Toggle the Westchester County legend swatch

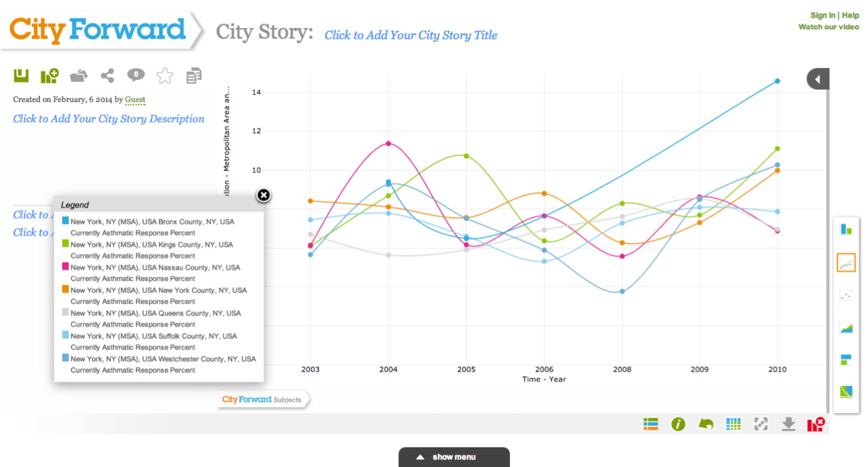[65, 358]
